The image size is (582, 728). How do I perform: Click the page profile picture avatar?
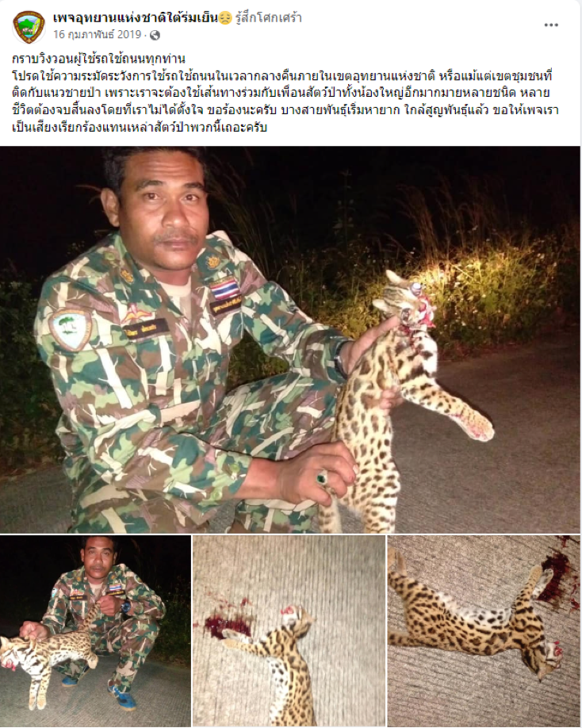29,27
